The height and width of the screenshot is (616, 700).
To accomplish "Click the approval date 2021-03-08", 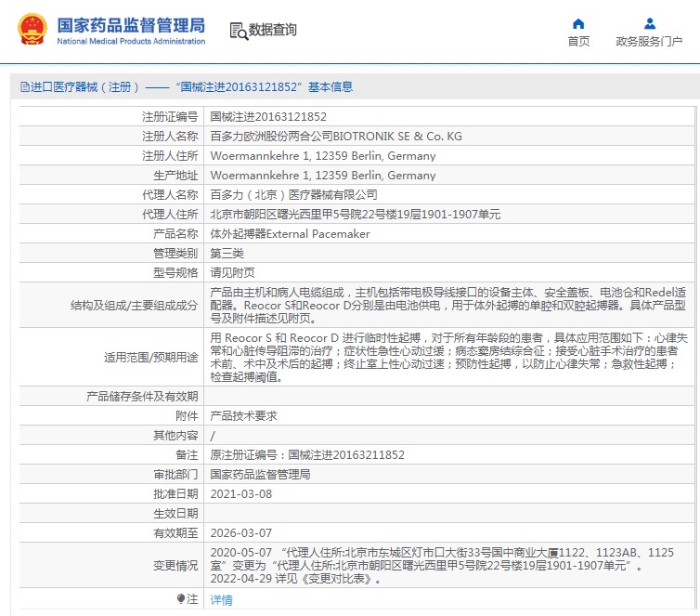I will coord(240,494).
